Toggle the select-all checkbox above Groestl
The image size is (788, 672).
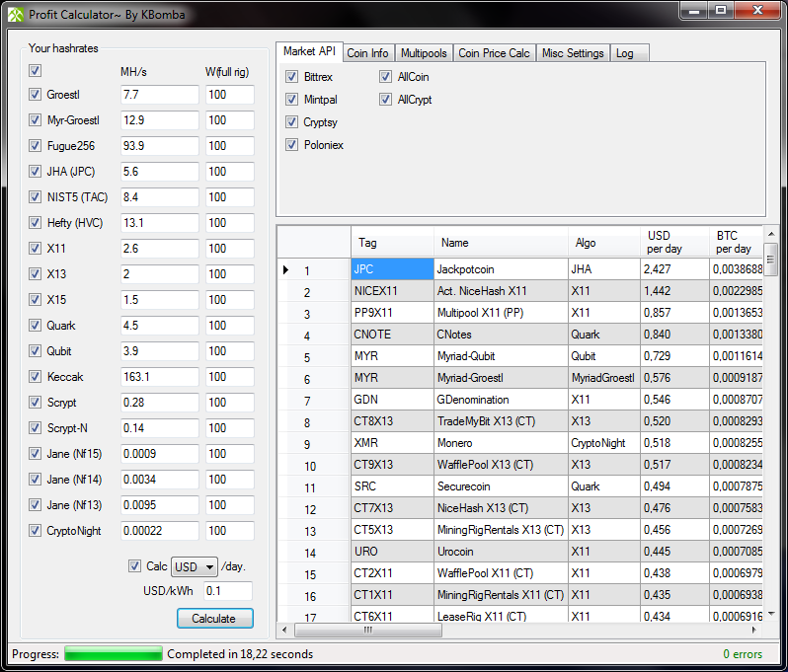[x=35, y=71]
